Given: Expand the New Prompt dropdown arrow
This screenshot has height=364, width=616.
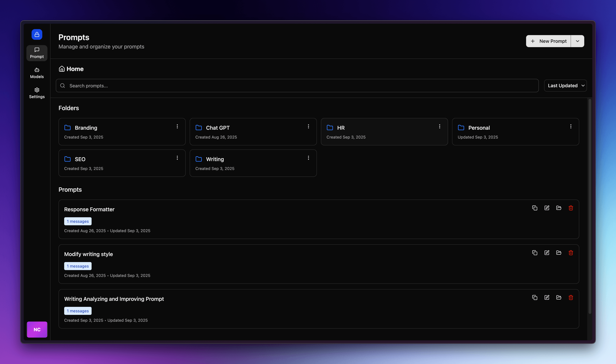Looking at the screenshot, I should 577,41.
